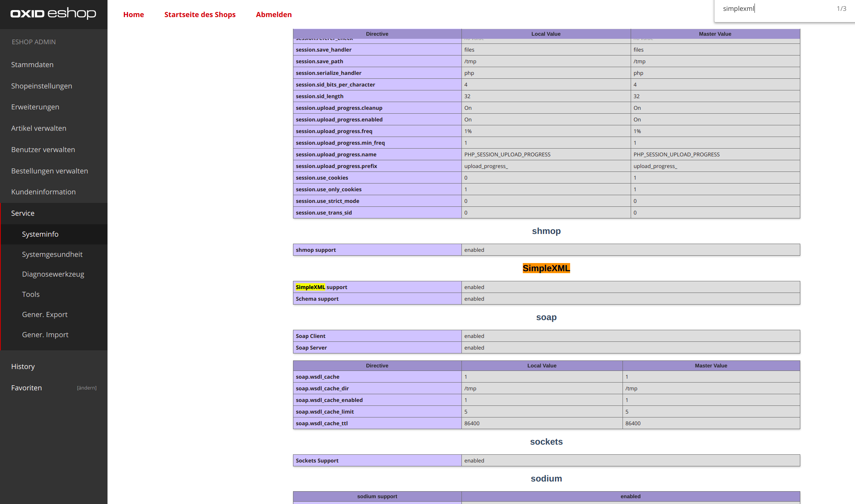The height and width of the screenshot is (504, 855).
Task: Open the Home link
Action: tap(134, 14)
